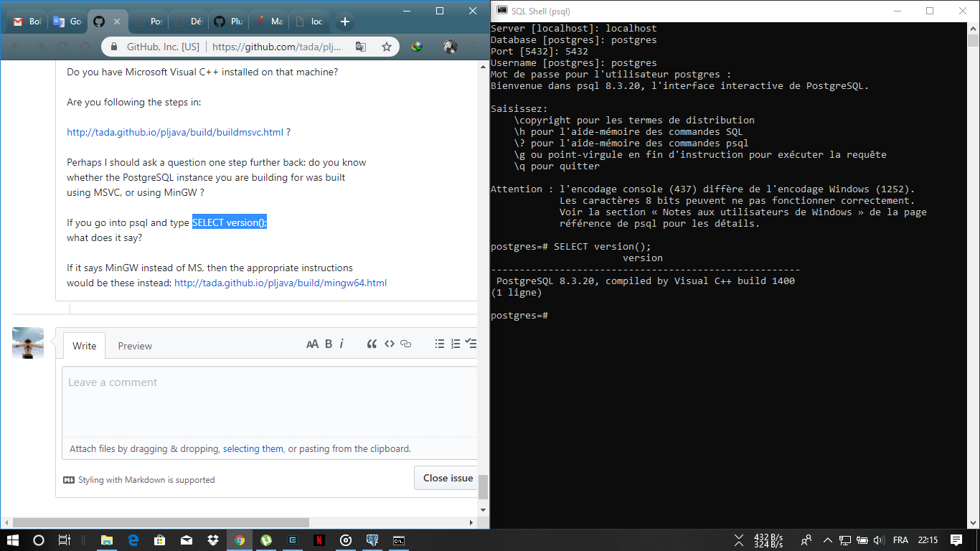The width and height of the screenshot is (980, 551).
Task: Open uTorrent from the taskbar
Action: click(x=266, y=540)
